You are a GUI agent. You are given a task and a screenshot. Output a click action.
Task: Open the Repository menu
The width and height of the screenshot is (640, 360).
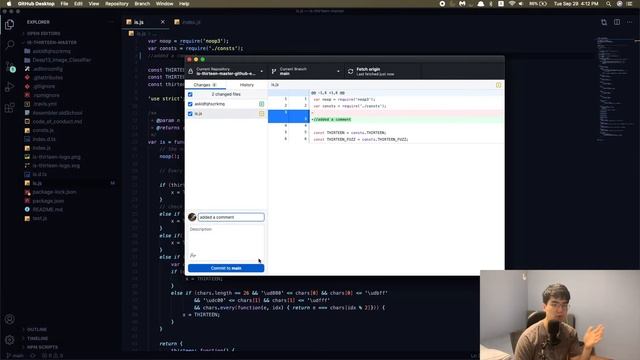pyautogui.click(x=117, y=4)
